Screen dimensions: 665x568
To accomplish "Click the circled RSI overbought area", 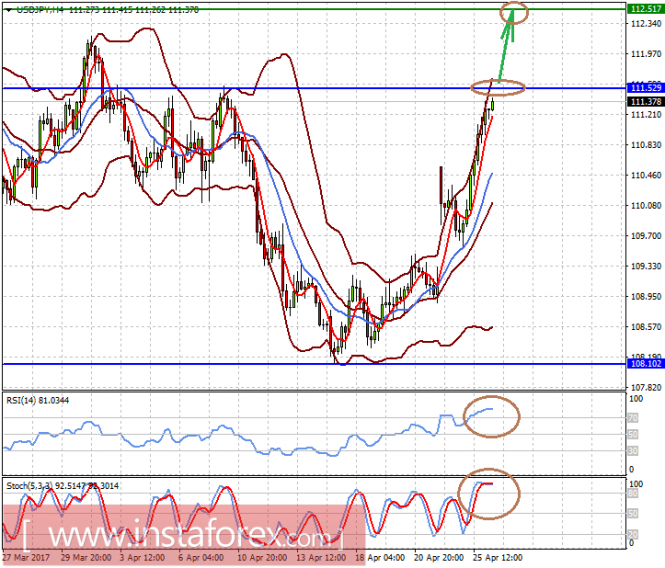I will [492, 417].
